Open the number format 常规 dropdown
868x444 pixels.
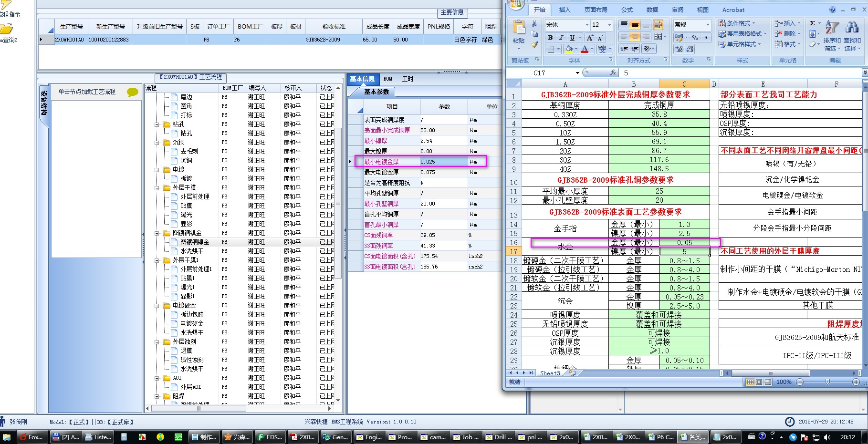point(707,25)
